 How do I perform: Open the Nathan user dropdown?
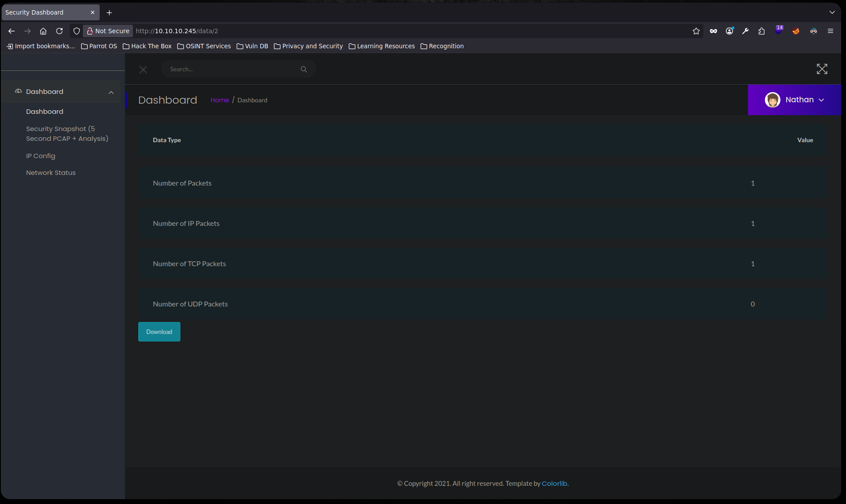coord(794,100)
